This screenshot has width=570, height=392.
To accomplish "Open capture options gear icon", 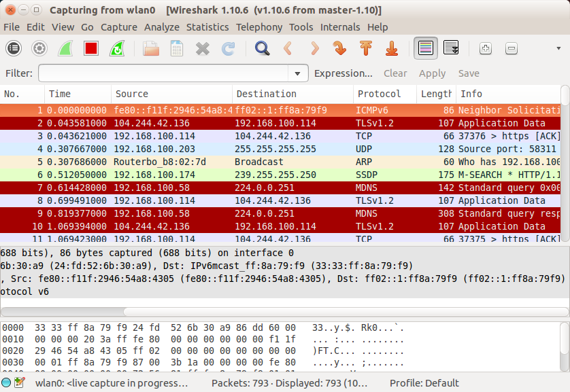I will pyautogui.click(x=39, y=48).
